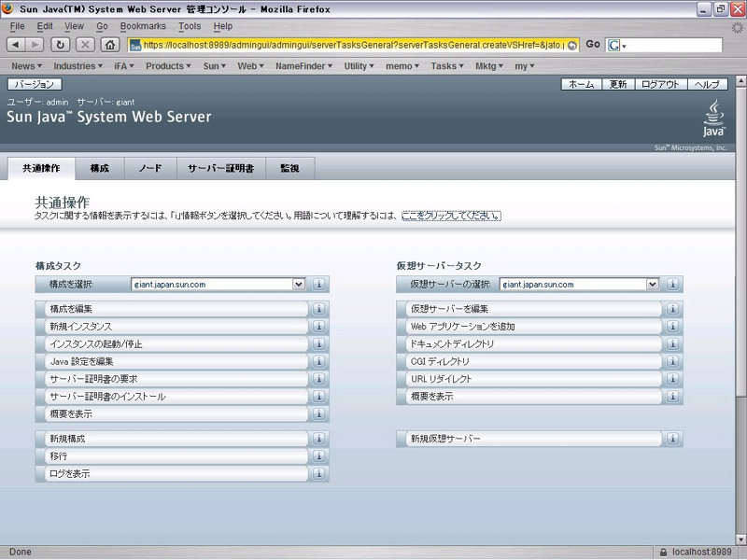Switch to the ノード tab
The image size is (747, 560).
point(150,169)
